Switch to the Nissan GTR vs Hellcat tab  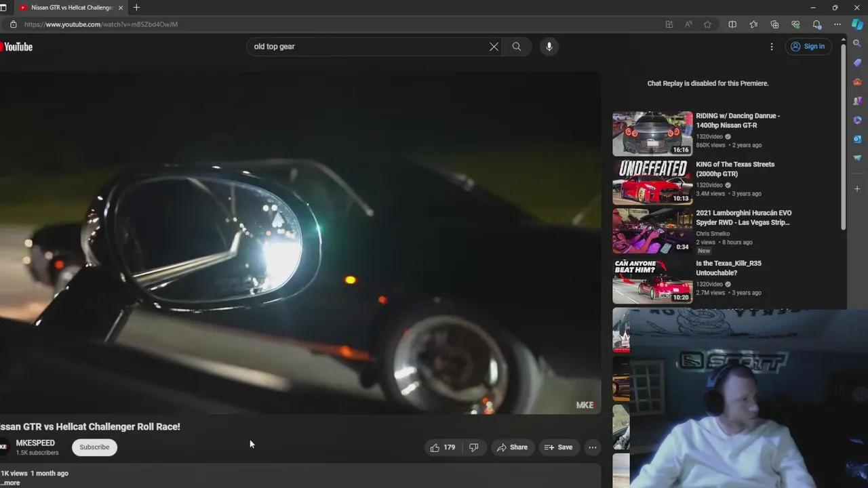click(68, 7)
